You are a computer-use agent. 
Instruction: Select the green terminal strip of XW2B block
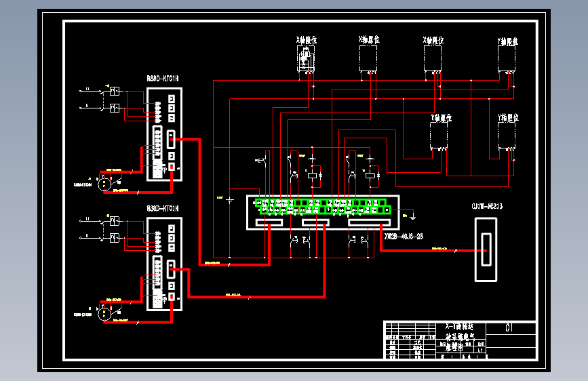[x=323, y=207]
